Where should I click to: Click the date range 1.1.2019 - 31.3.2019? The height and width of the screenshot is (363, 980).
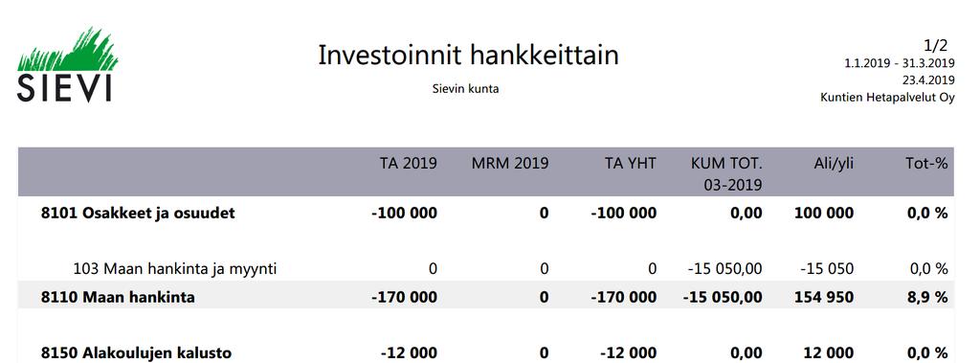pos(900,63)
